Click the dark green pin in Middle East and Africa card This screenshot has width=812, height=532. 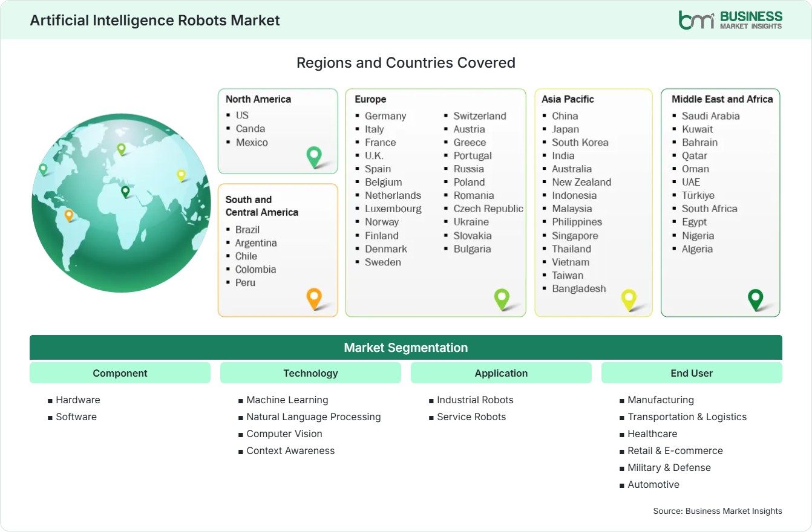pyautogui.click(x=756, y=299)
